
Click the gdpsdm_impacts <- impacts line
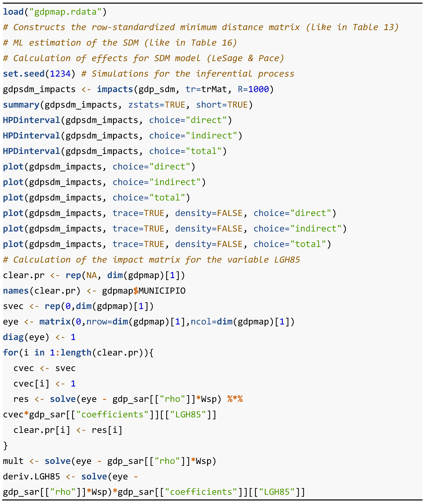(x=138, y=89)
